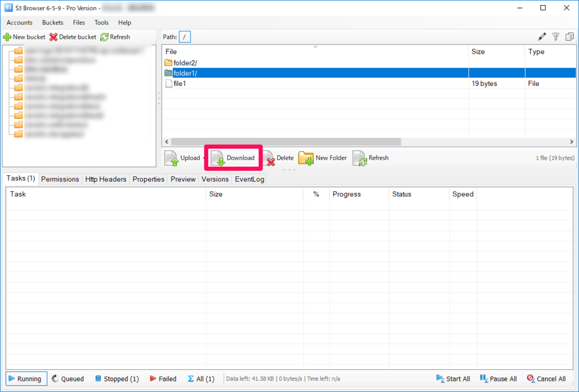Refresh the file list

[371, 158]
